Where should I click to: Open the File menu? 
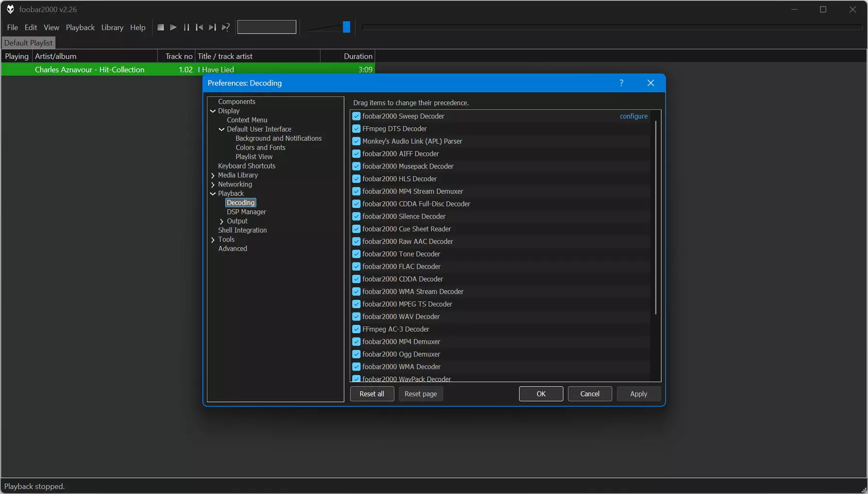(x=13, y=28)
